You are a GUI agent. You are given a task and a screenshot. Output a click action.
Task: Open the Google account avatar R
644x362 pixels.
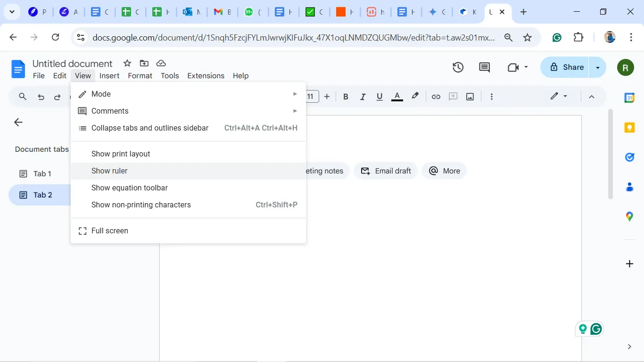[626, 67]
